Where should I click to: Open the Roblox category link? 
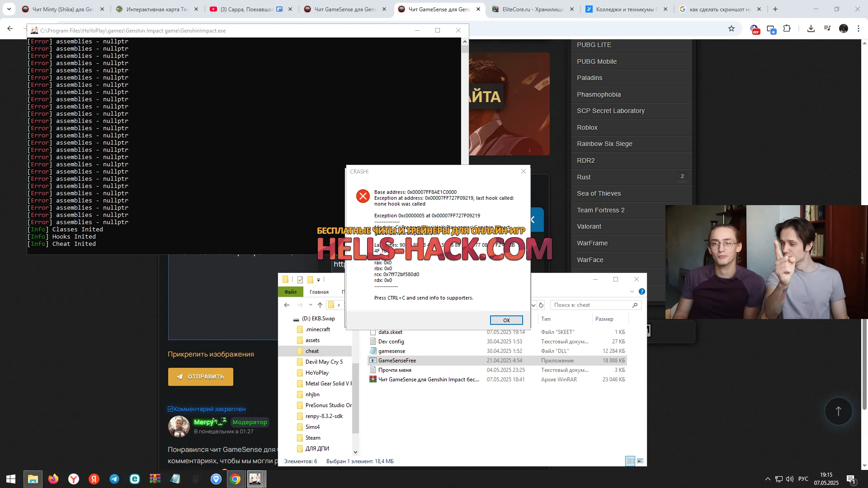pos(632,127)
